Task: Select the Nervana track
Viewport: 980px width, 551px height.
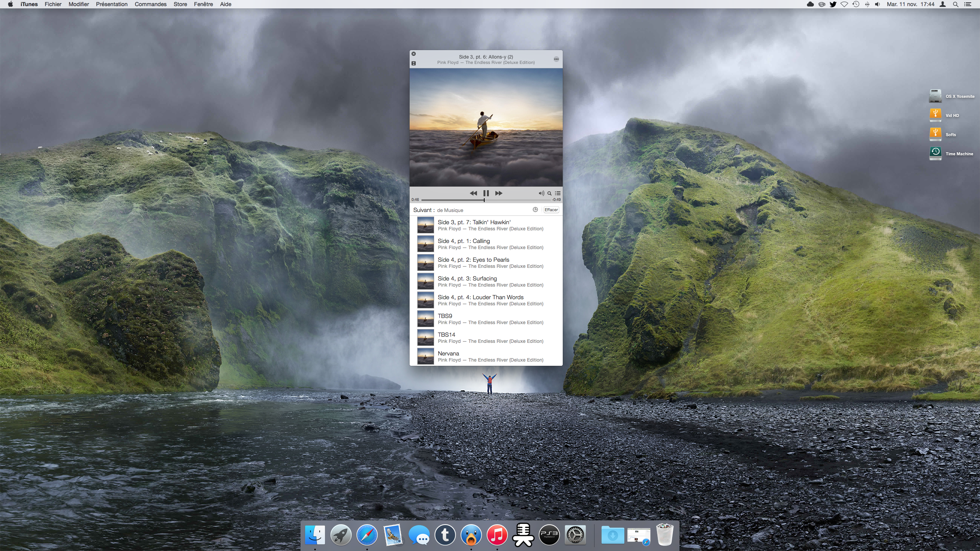Action: click(486, 356)
